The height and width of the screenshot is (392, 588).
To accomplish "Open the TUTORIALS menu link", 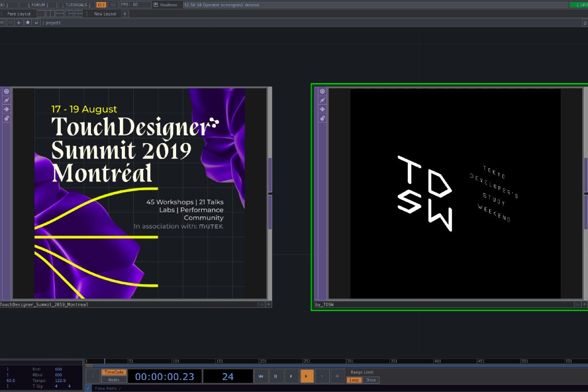I will 76,5.
